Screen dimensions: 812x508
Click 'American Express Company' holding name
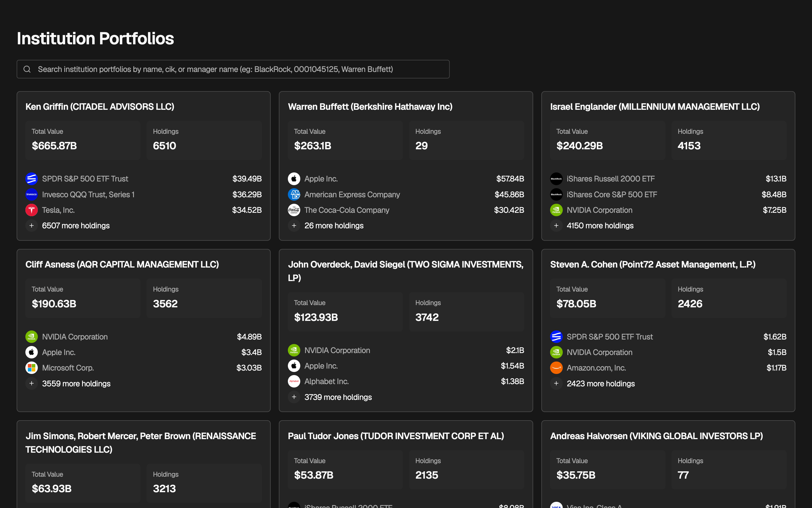point(352,194)
